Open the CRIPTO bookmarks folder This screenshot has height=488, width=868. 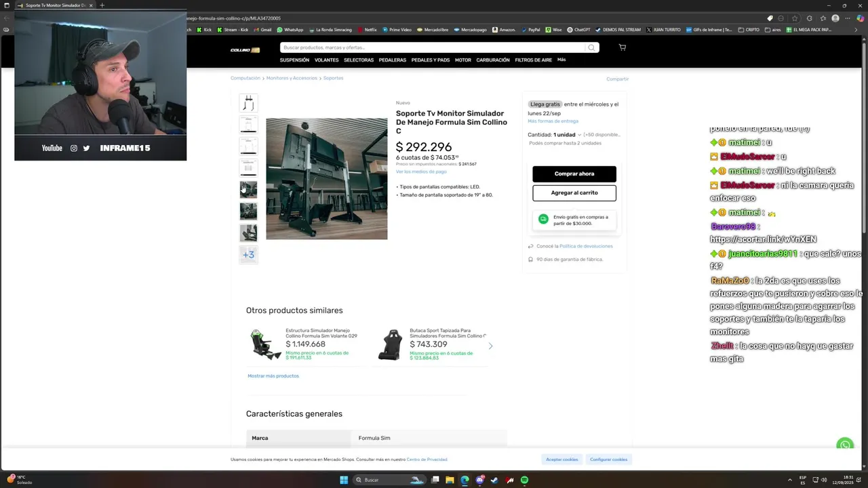tap(749, 30)
